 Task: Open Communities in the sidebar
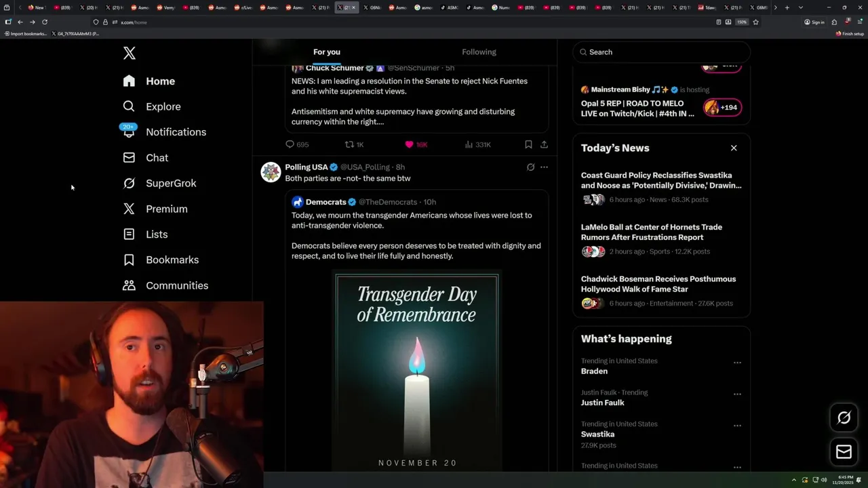tap(165, 285)
